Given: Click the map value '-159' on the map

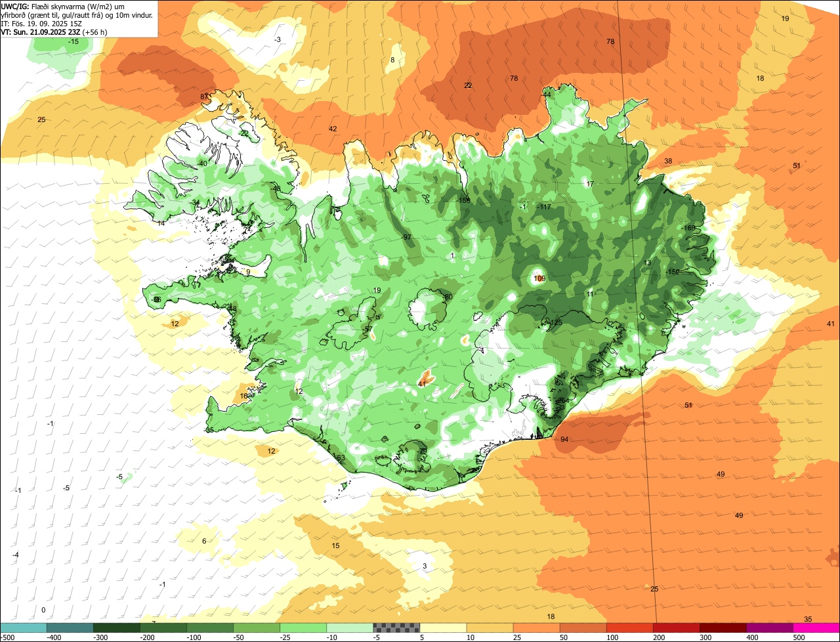Looking at the screenshot, I should click(463, 200).
